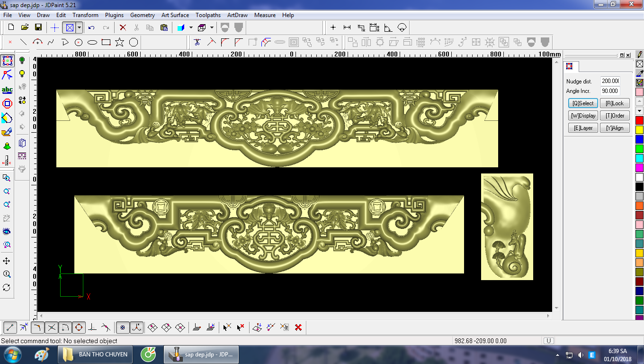Image resolution: width=644 pixels, height=364 pixels.
Task: Open the Art Surface menu
Action: point(175,15)
